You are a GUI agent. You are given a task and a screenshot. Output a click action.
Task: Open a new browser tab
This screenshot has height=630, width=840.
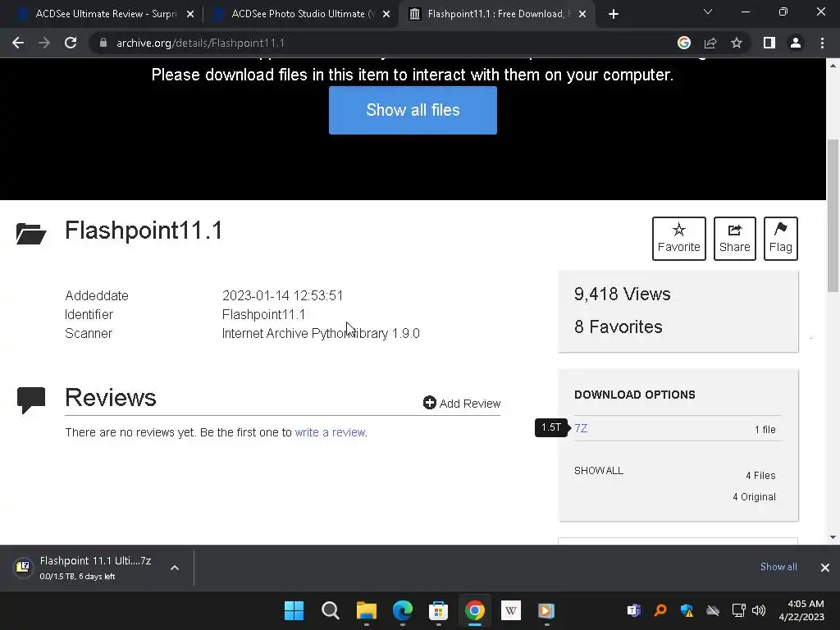[x=614, y=14]
